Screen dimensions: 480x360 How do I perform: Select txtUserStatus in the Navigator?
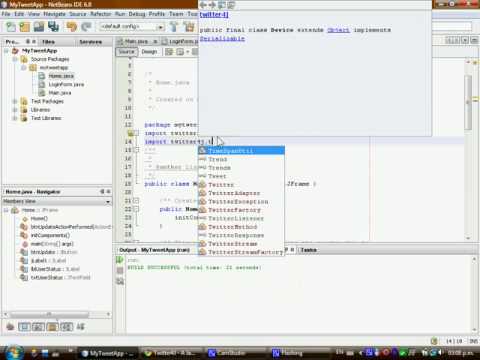pyautogui.click(x=60, y=277)
